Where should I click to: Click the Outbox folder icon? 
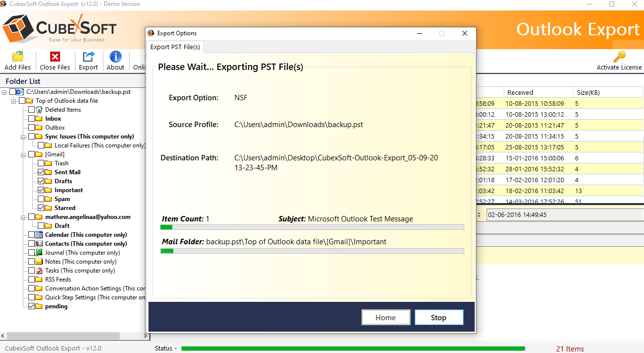(39, 128)
